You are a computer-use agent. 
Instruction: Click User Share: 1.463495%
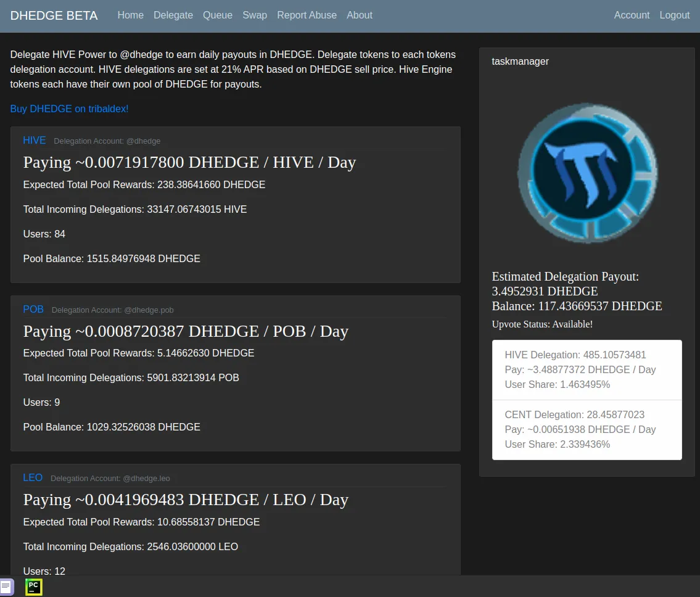[558, 384]
